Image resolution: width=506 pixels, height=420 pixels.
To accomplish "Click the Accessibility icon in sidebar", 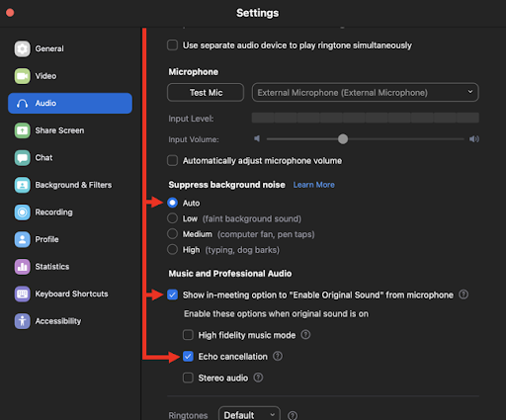I will (22, 321).
